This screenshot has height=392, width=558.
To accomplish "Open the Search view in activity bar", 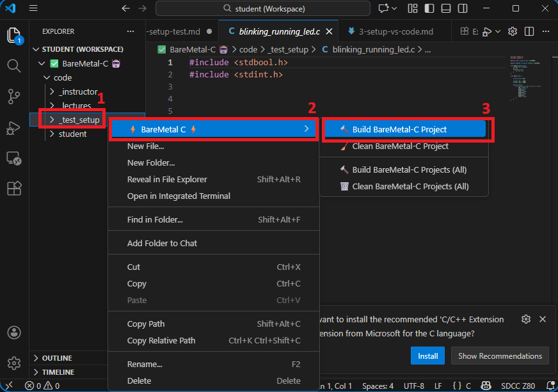I will coord(14,65).
